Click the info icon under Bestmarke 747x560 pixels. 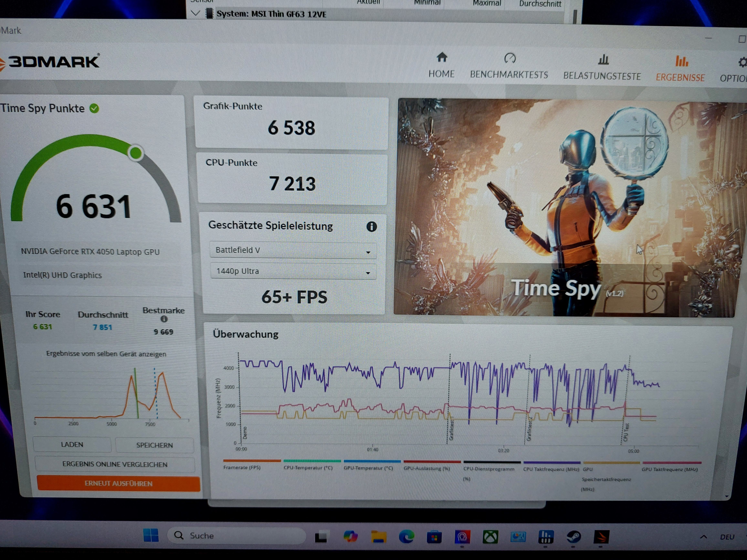click(x=164, y=319)
